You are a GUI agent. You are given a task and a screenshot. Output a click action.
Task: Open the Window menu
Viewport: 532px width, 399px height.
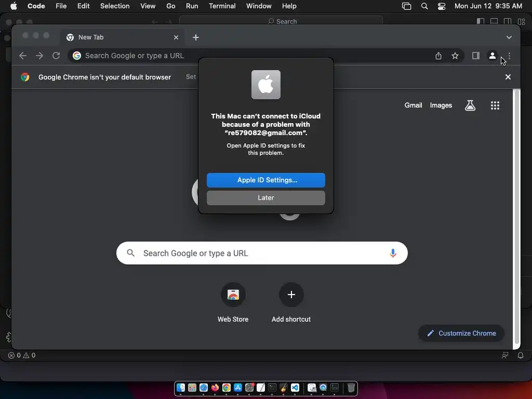(x=259, y=6)
